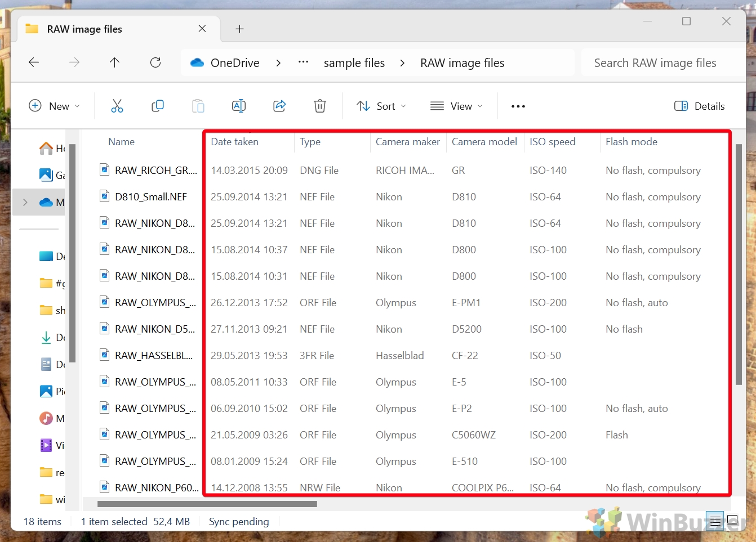Toggle the Details pane
Screen dimensions: 756x542
[700, 106]
